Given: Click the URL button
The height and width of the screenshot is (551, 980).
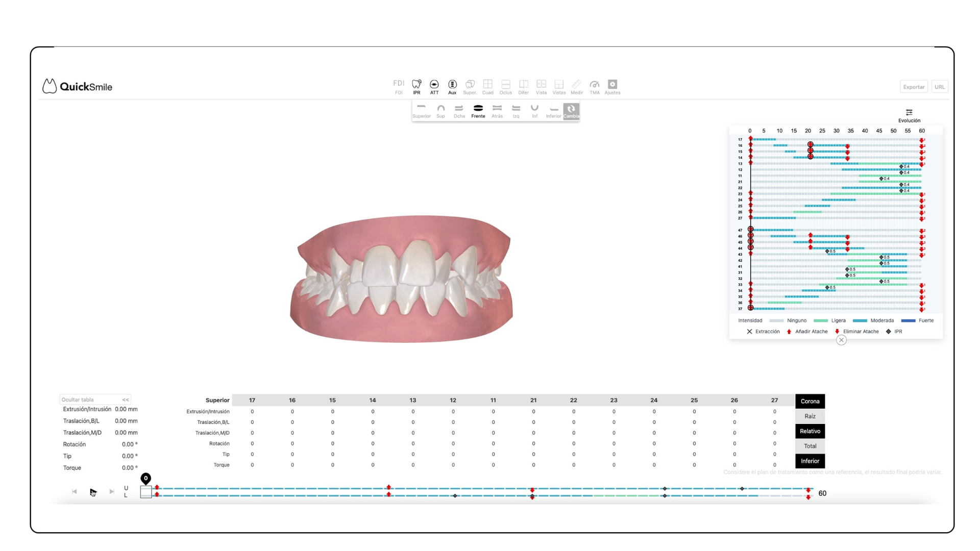Looking at the screenshot, I should (x=940, y=87).
